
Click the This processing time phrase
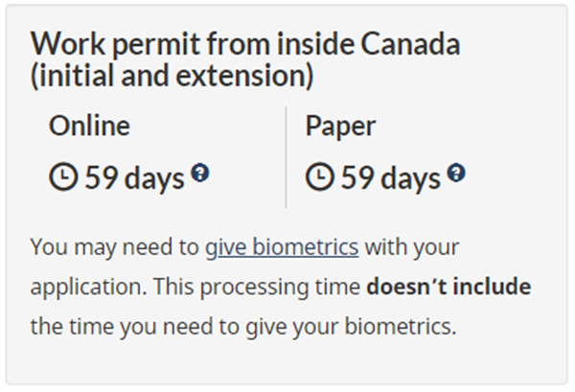pos(257,288)
